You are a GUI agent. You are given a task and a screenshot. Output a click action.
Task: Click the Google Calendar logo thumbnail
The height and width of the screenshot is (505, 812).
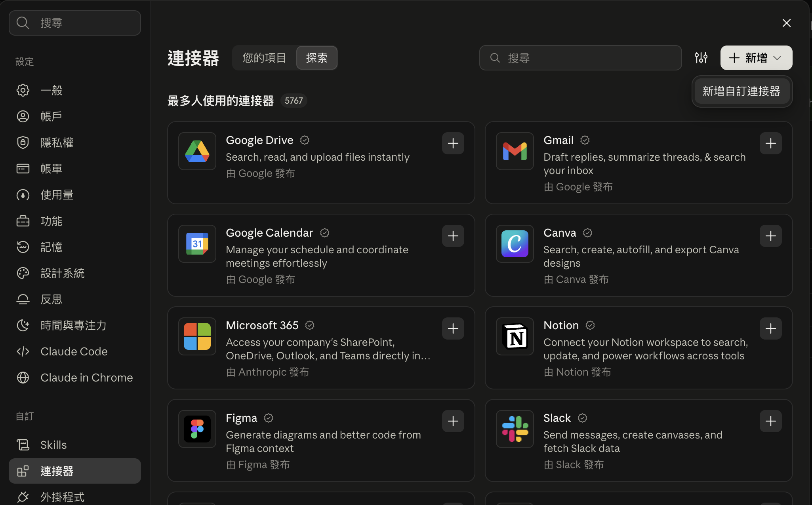[x=197, y=244]
